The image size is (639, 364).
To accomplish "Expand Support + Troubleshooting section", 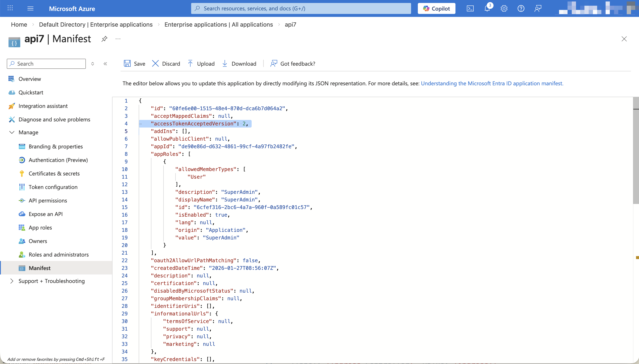I will (x=12, y=281).
